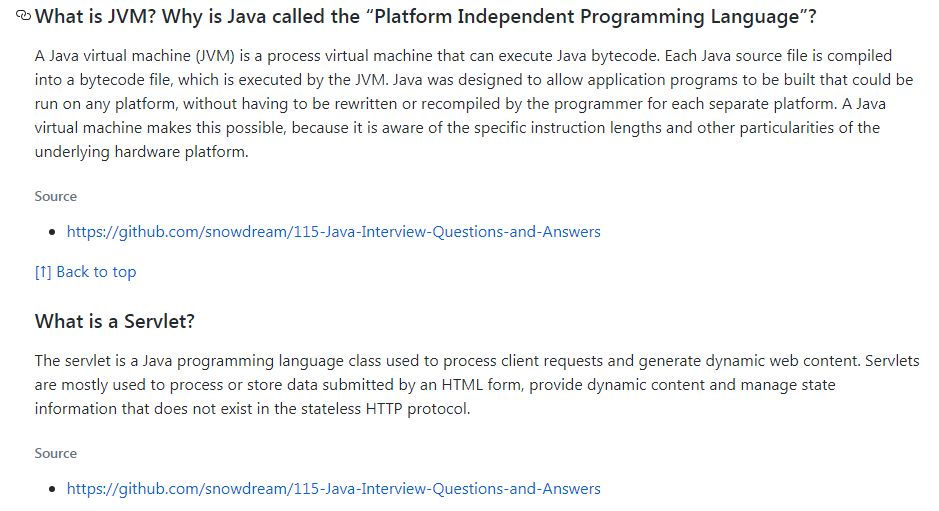The image size is (939, 511).
Task: Click the 'What is a Servlet?' heading
Action: click(115, 321)
